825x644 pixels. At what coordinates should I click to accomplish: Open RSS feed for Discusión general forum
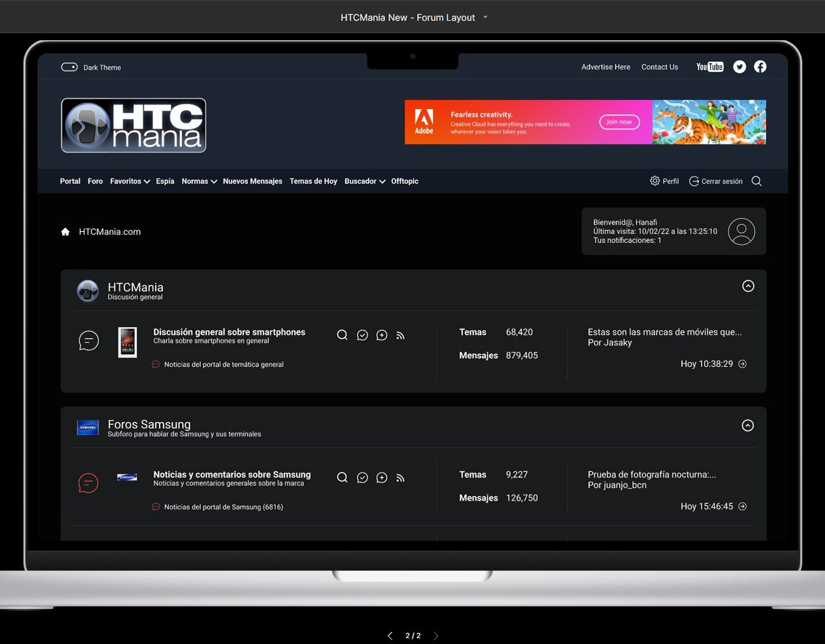point(400,336)
